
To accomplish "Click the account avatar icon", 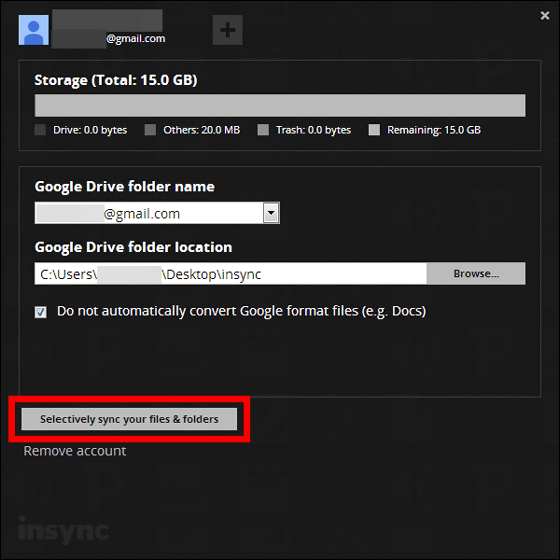I will click(34, 30).
